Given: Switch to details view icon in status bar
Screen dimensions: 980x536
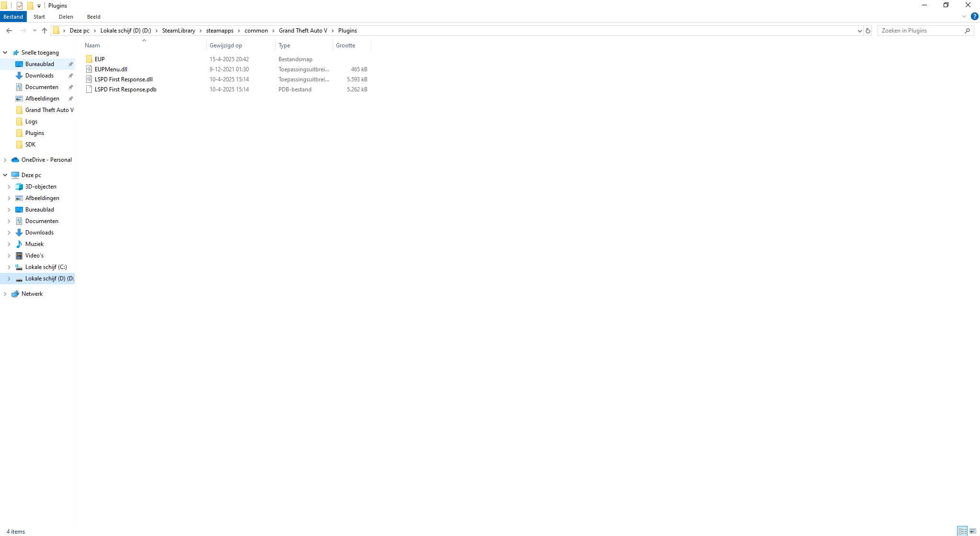Looking at the screenshot, I should 962,531.
